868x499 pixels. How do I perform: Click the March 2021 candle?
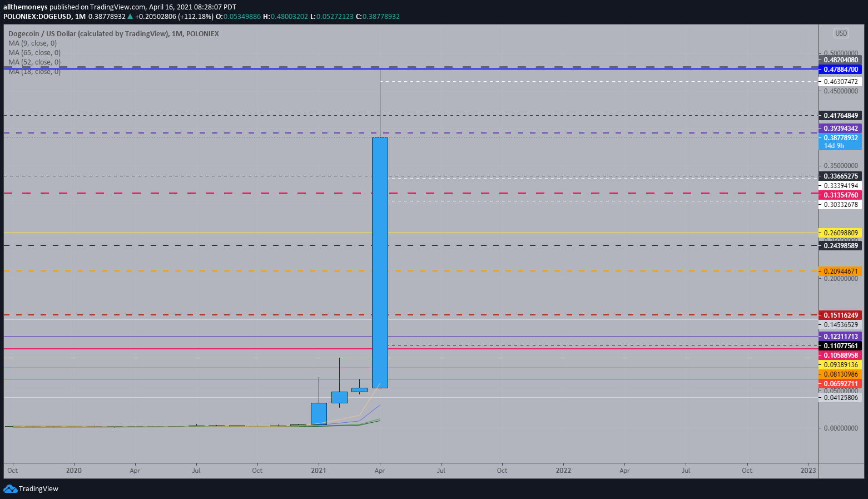click(x=359, y=389)
